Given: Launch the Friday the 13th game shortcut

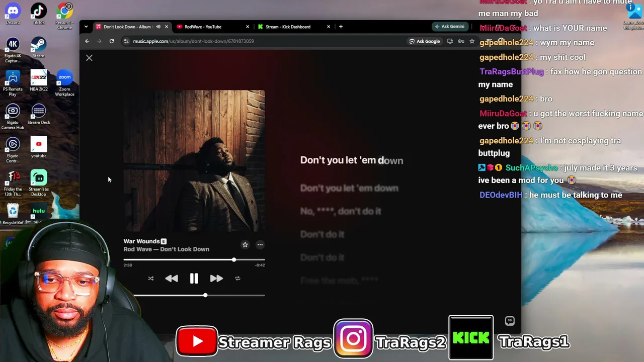Looking at the screenshot, I should pos(13,184).
